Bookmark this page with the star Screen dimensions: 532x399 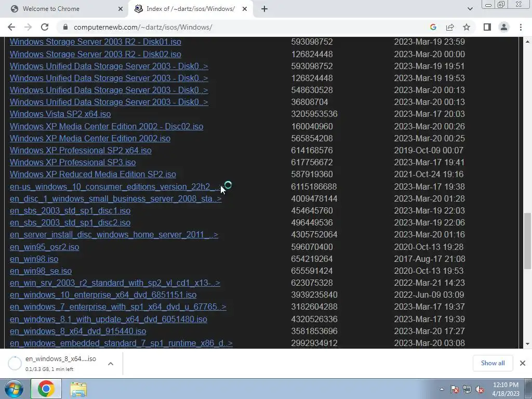467,27
